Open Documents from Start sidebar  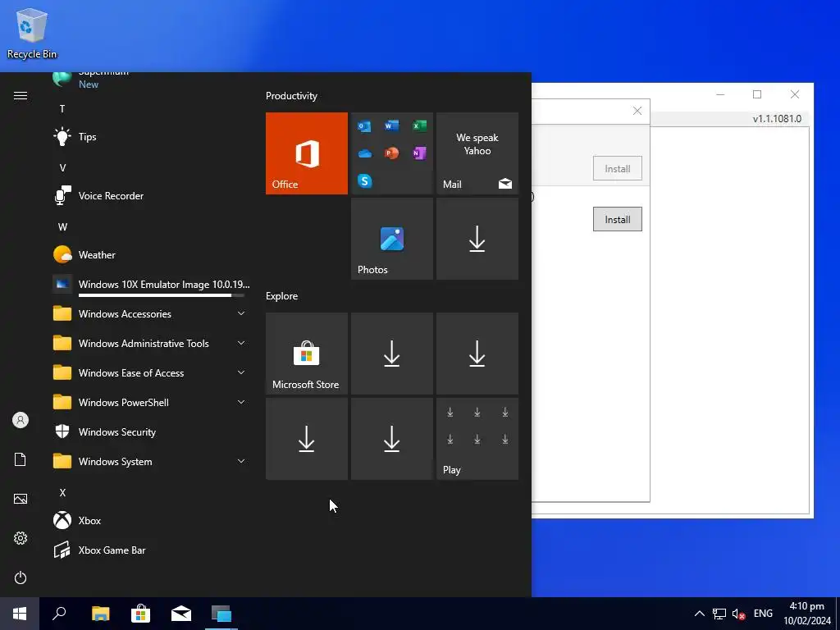21,459
